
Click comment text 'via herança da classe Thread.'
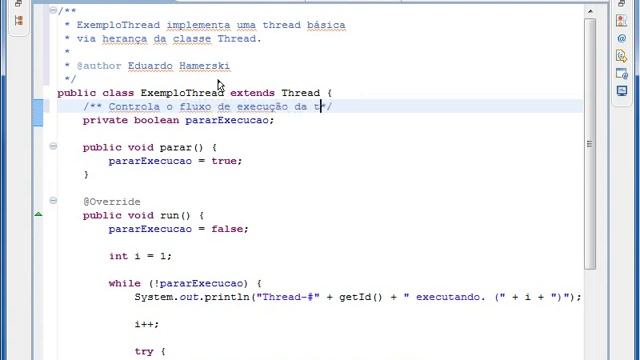(169, 39)
